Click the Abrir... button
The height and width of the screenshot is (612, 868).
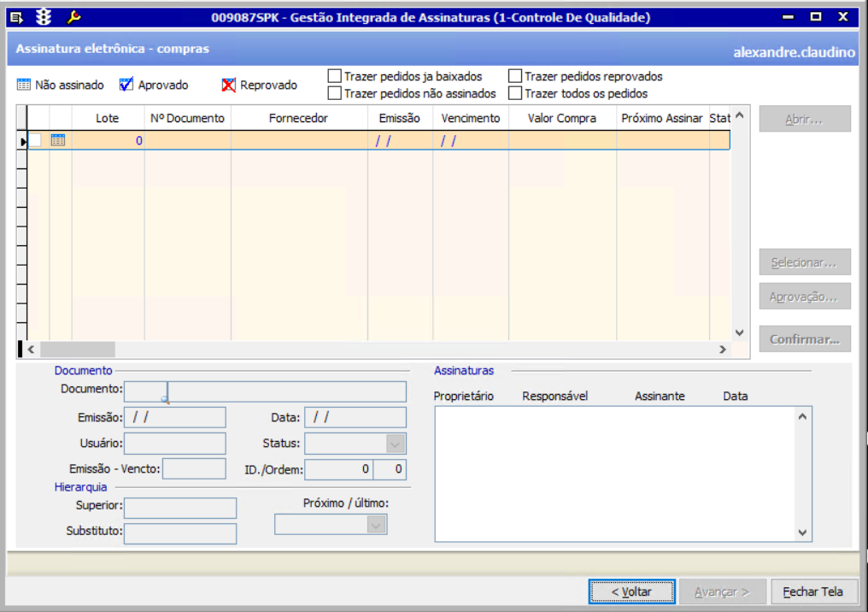pos(804,119)
